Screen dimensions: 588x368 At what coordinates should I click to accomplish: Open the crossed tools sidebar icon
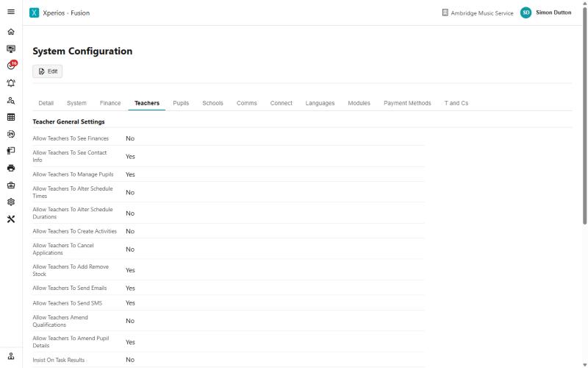11,219
